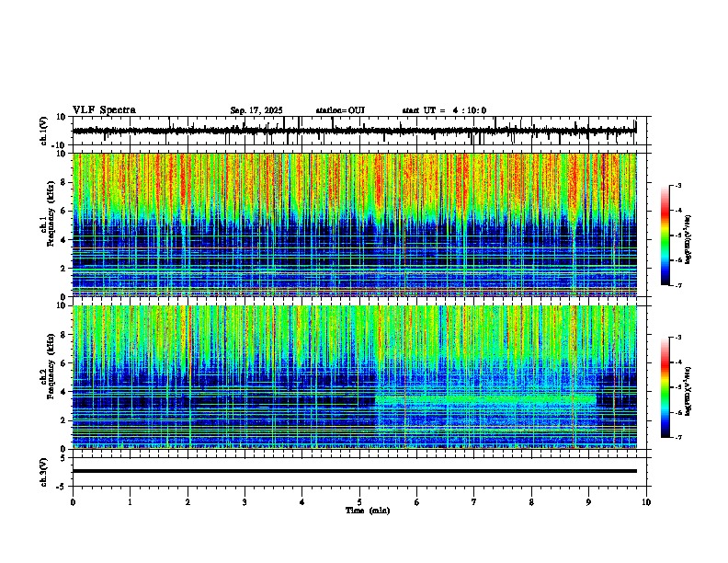Click the "-7" label on ch.1 color bar
This screenshot has height=563, width=728.
click(x=678, y=285)
